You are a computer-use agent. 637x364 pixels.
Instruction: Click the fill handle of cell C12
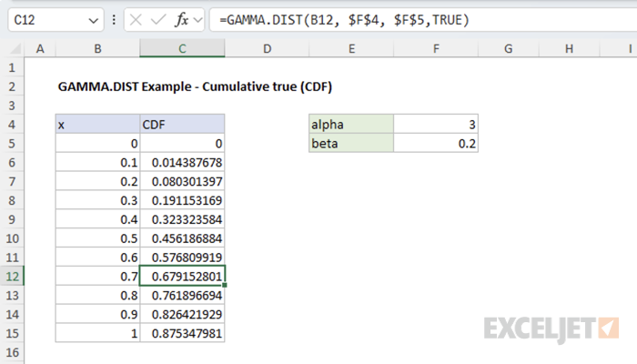pyautogui.click(x=225, y=285)
